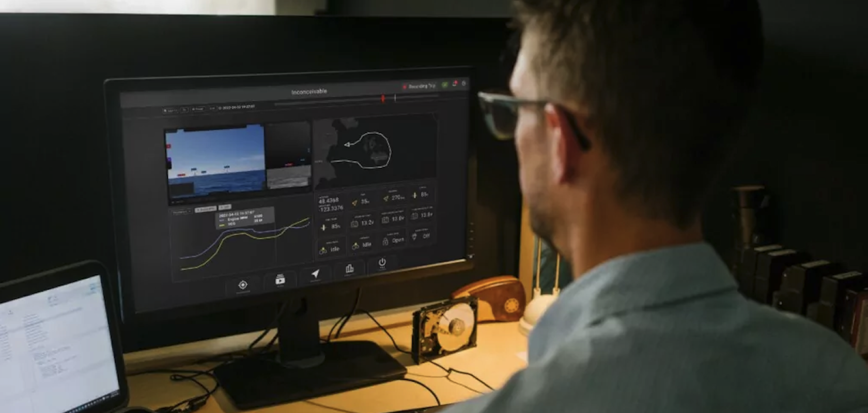Select the Idle engine tile beside Open lock
This screenshot has width=868, height=413.
pyautogui.click(x=363, y=245)
